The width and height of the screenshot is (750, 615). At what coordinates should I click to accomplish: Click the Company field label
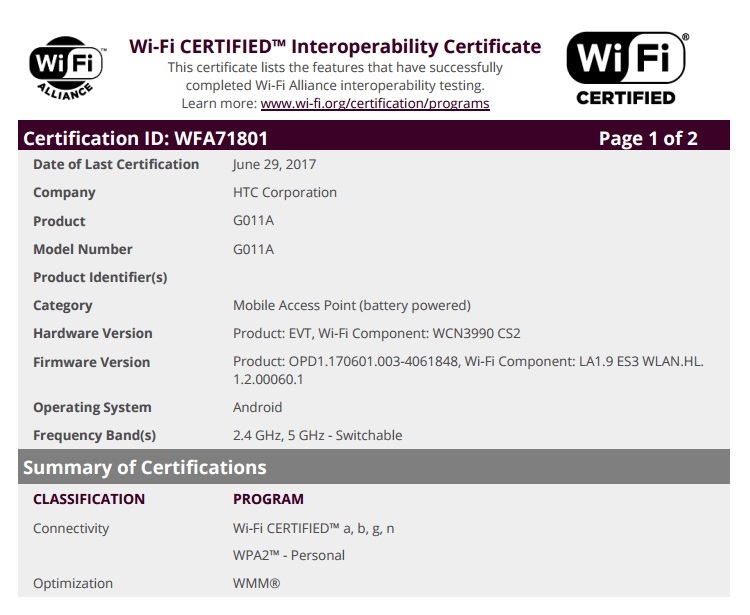coord(64,193)
